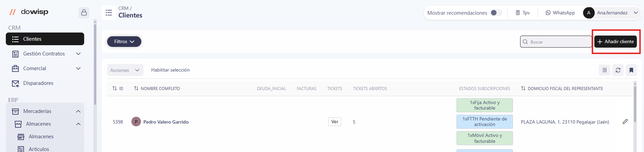
Task: Sort by Nombre Completo column
Action: tap(157, 88)
